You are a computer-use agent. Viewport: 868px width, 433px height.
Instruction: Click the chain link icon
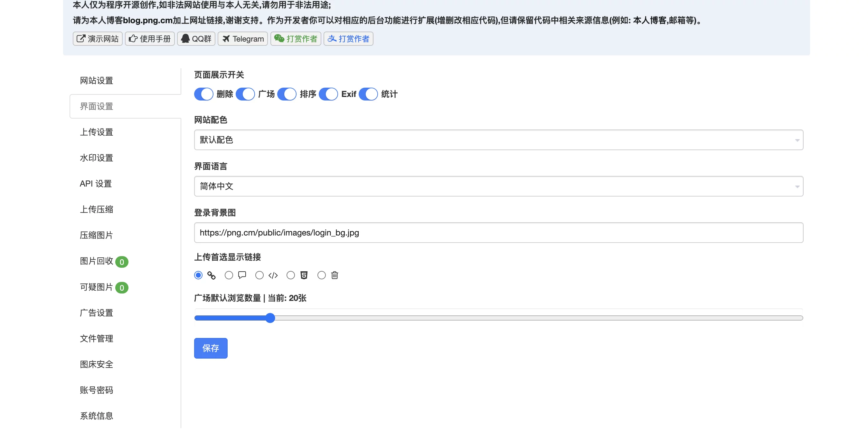[211, 275]
